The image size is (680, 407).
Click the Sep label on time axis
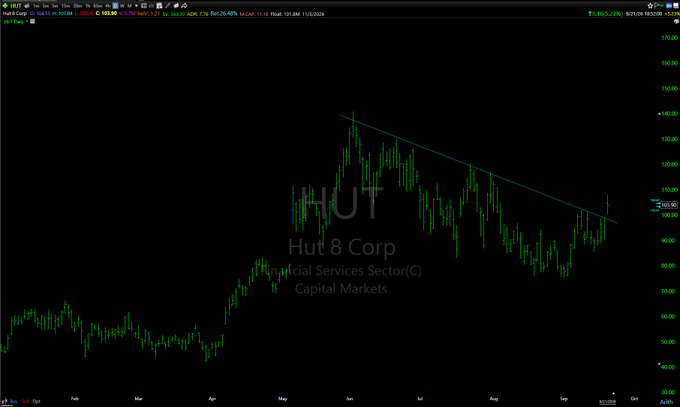click(563, 398)
